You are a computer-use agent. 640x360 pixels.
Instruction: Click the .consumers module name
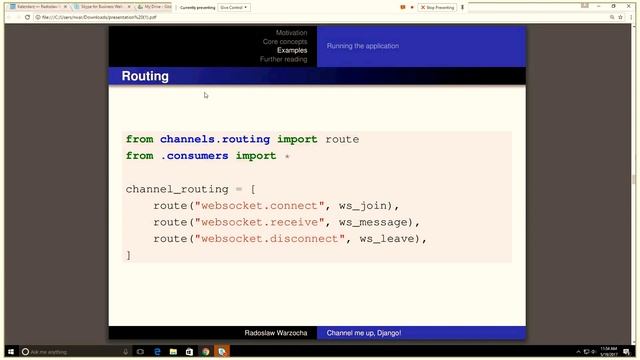coord(194,156)
